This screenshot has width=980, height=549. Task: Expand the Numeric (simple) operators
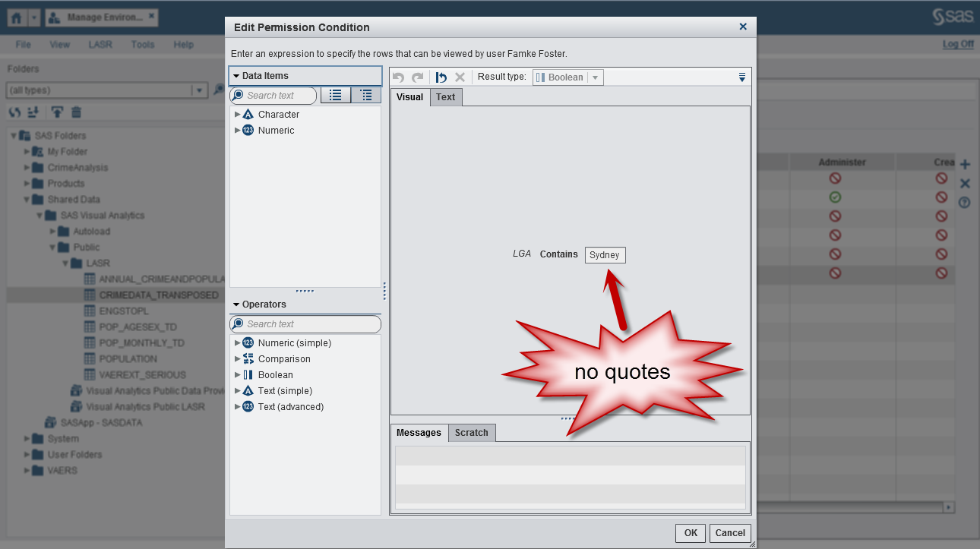(238, 342)
